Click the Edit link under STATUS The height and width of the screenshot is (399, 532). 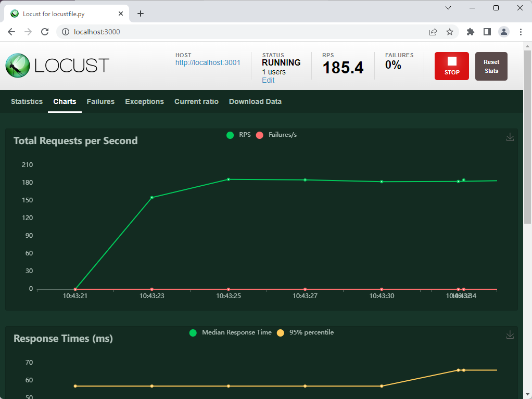click(268, 80)
